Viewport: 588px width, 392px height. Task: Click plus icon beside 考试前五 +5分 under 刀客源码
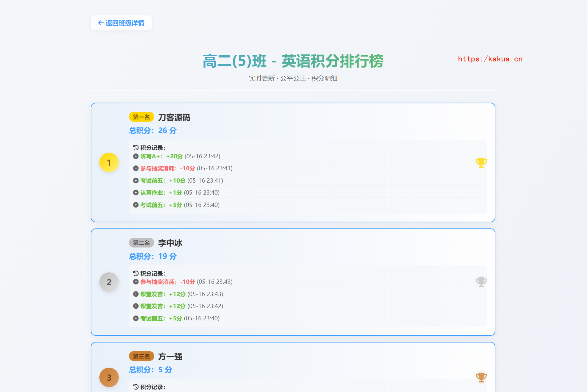[136, 205]
